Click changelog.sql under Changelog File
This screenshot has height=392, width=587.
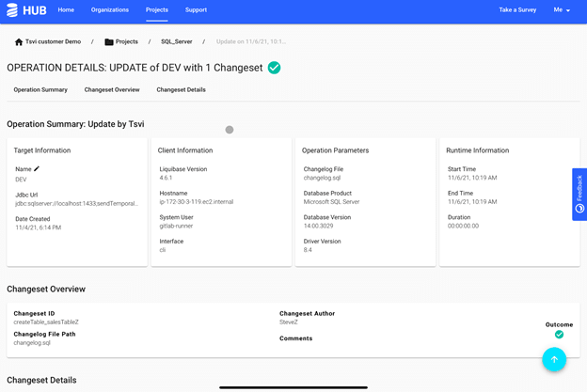coord(322,178)
